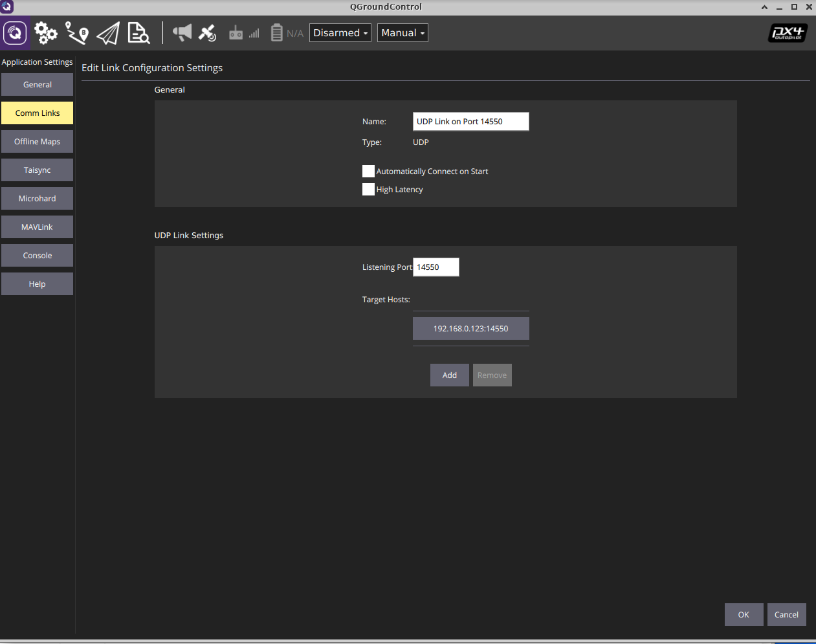This screenshot has width=816, height=644.
Task: Click the UDP type value
Action: 421,142
